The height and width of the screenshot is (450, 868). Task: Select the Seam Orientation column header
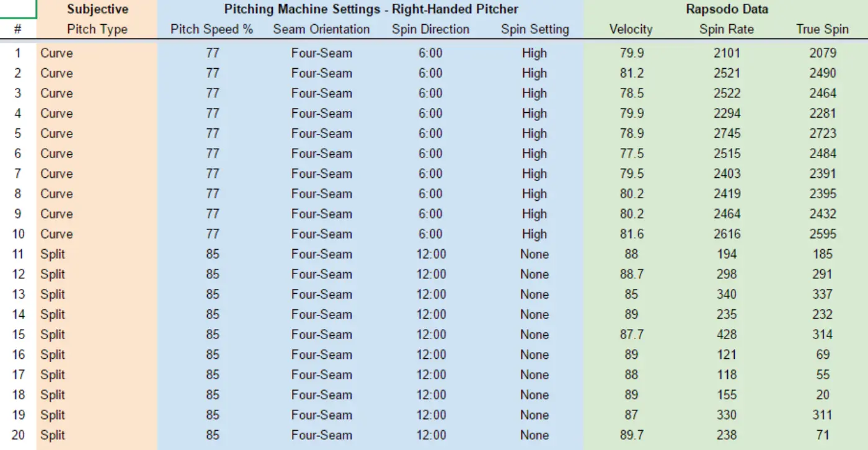(321, 29)
